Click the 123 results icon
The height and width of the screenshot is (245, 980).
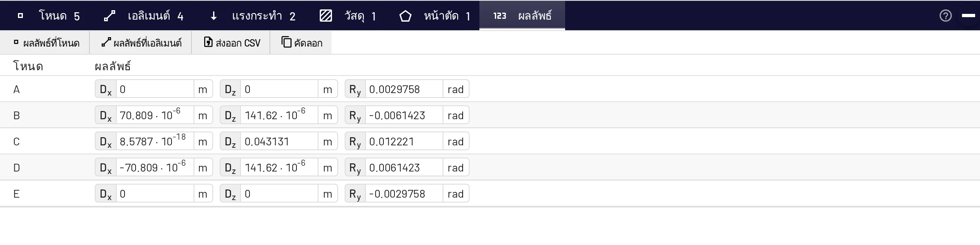tap(499, 16)
